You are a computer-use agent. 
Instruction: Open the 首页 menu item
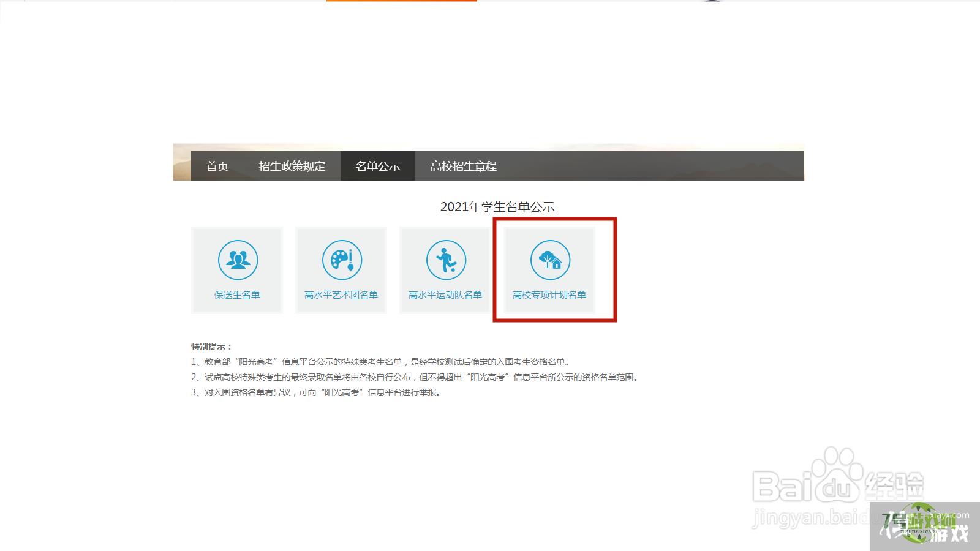point(217,166)
